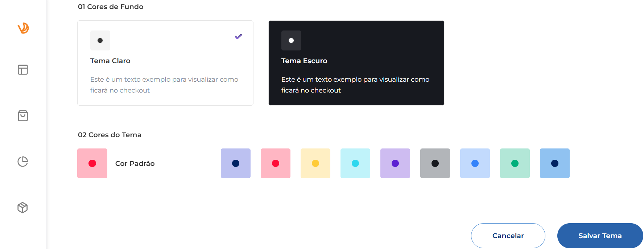Screen dimensions: 644x249
Task: Select the gray swatch with black dot
Action: [435, 163]
